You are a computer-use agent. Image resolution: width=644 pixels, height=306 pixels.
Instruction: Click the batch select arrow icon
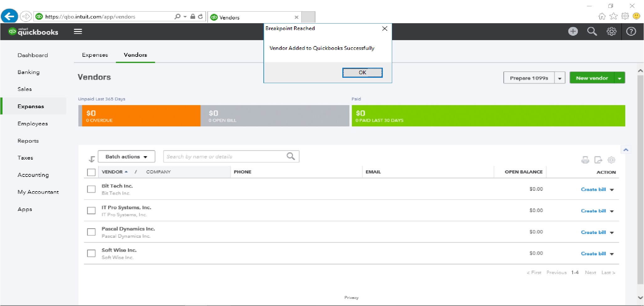(91, 159)
